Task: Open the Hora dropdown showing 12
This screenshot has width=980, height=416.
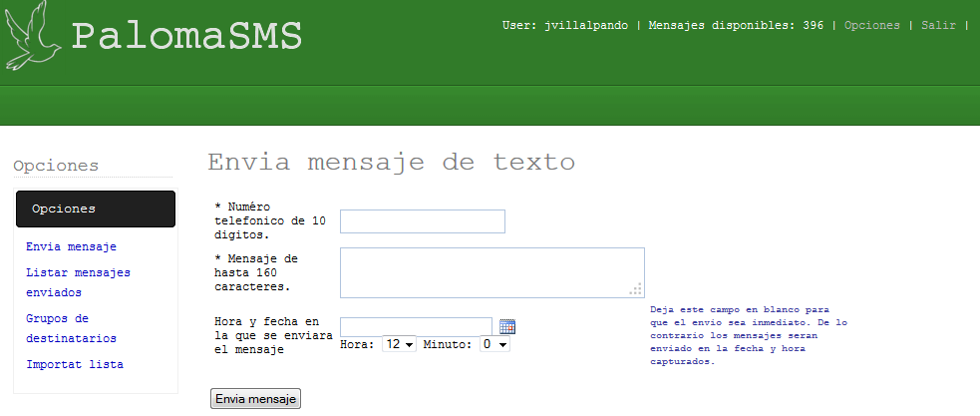Action: coord(400,344)
